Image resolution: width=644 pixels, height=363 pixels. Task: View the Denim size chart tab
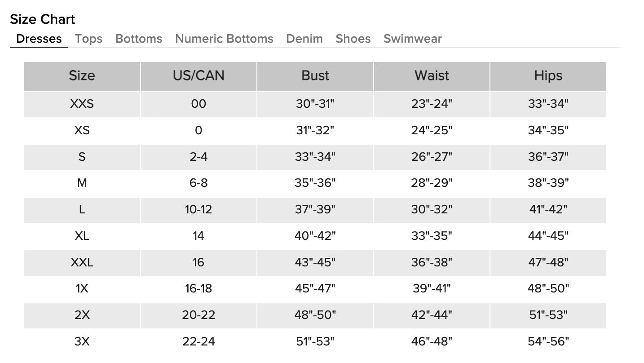pos(304,39)
